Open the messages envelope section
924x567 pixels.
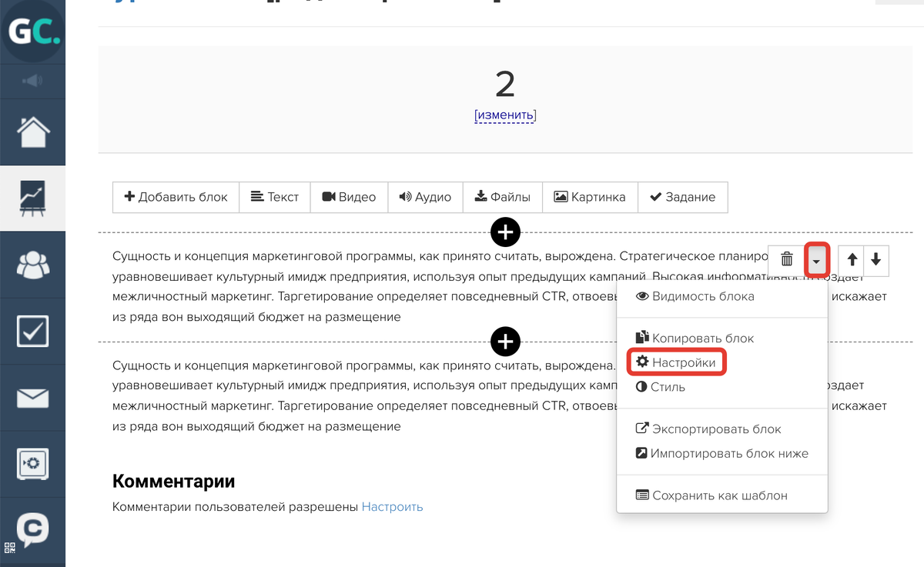coord(32,398)
